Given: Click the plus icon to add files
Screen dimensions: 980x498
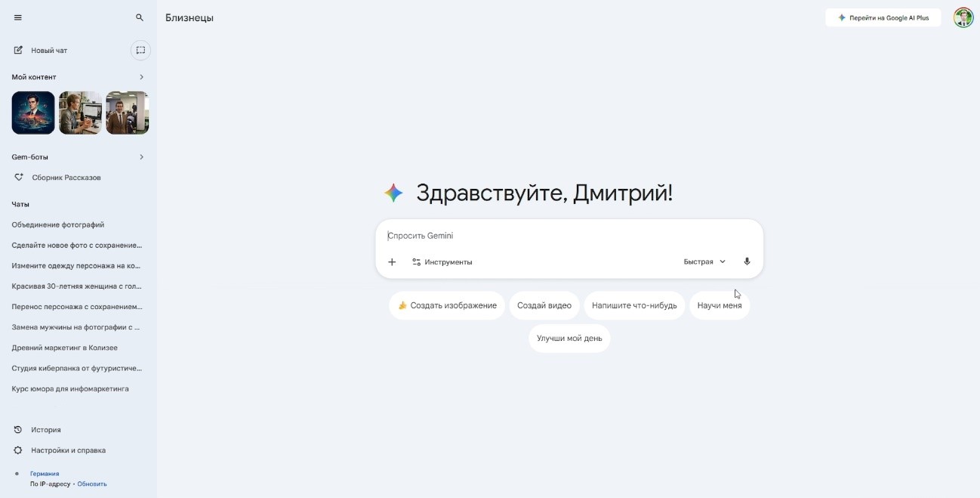Looking at the screenshot, I should [392, 262].
